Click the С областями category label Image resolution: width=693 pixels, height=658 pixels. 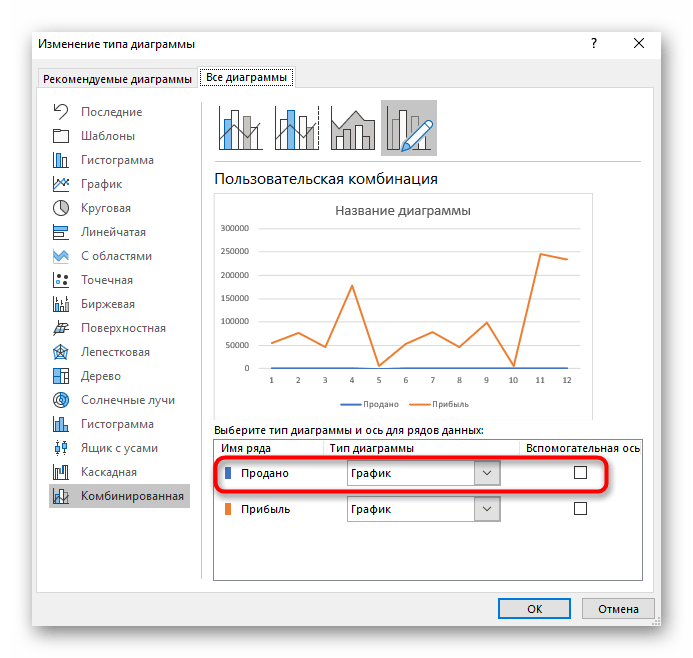[116, 256]
